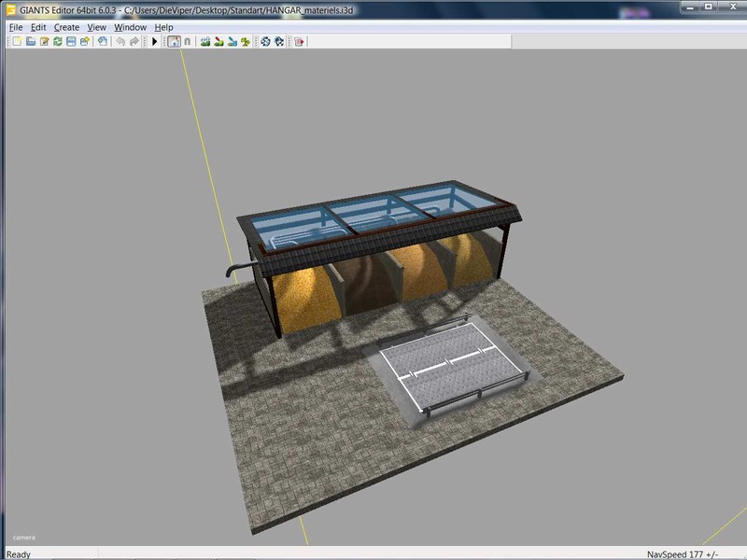Click the Redo arrow in the toolbar
The width and height of the screenshot is (747, 560).
pyautogui.click(x=134, y=42)
